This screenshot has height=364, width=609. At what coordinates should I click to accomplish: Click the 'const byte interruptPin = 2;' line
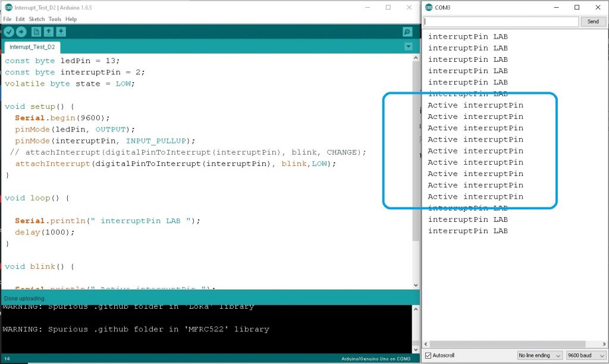(74, 72)
